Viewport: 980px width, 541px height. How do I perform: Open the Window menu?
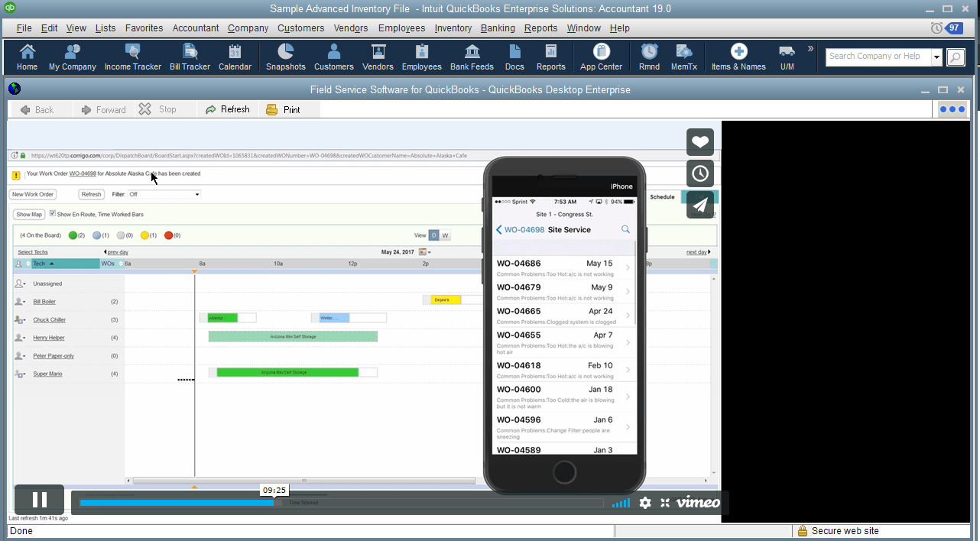click(584, 28)
